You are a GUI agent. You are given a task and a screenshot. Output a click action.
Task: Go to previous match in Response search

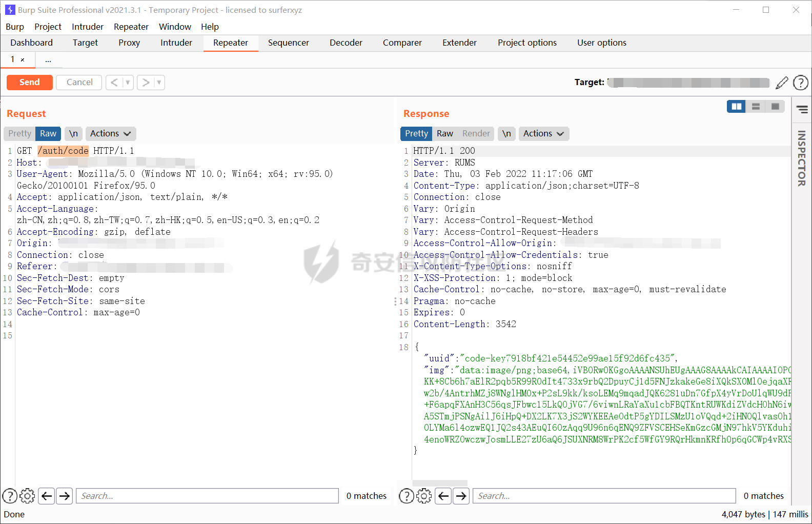pos(443,496)
